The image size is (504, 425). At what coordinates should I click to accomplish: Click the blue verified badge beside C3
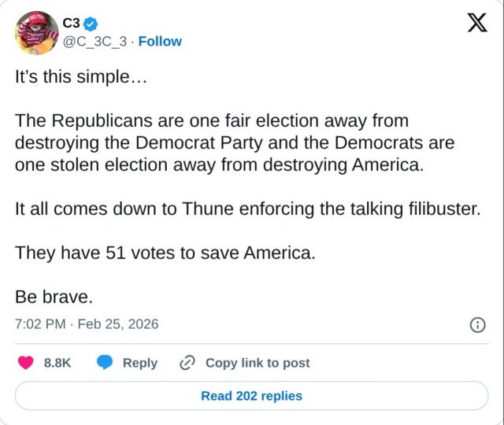tap(91, 23)
